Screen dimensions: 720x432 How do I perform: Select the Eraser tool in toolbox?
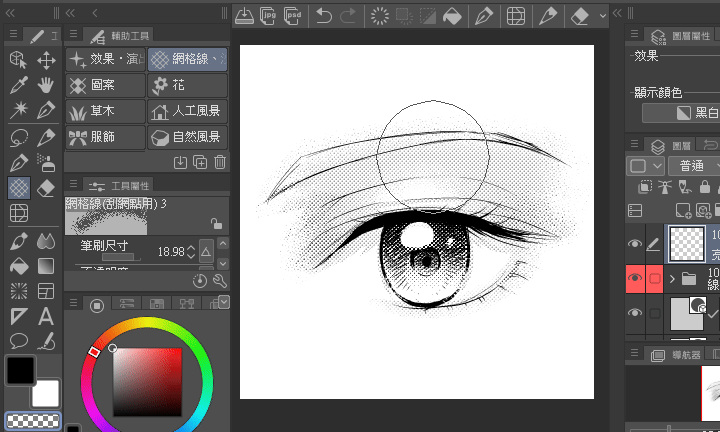(46, 188)
